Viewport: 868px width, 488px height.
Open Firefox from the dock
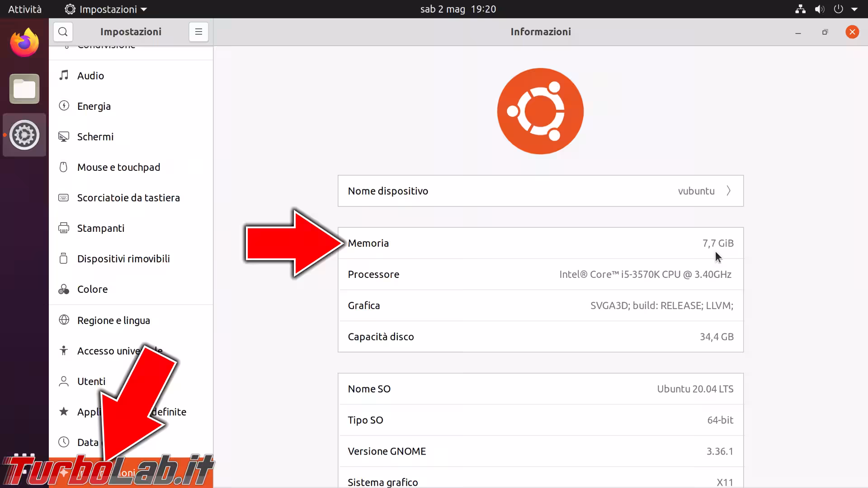pos(24,43)
